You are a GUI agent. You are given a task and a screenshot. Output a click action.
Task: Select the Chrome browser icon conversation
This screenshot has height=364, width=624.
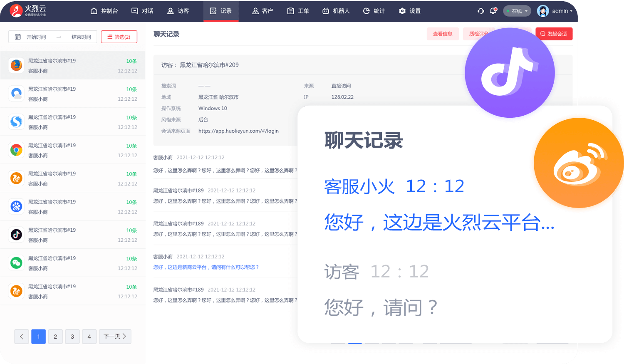point(73,150)
